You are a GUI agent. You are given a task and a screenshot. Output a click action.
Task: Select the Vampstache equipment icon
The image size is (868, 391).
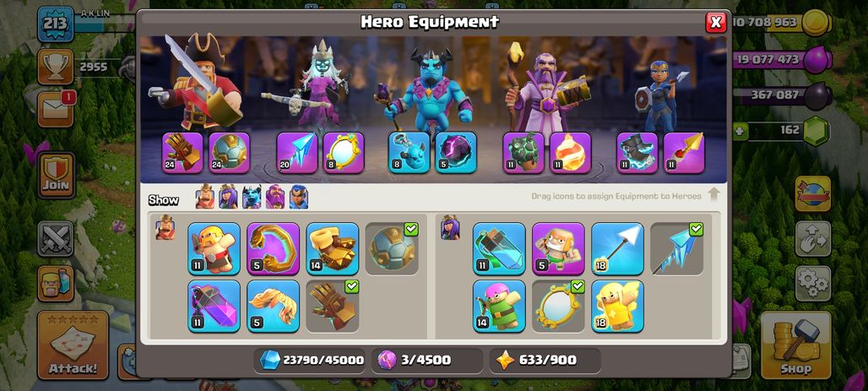[273, 306]
